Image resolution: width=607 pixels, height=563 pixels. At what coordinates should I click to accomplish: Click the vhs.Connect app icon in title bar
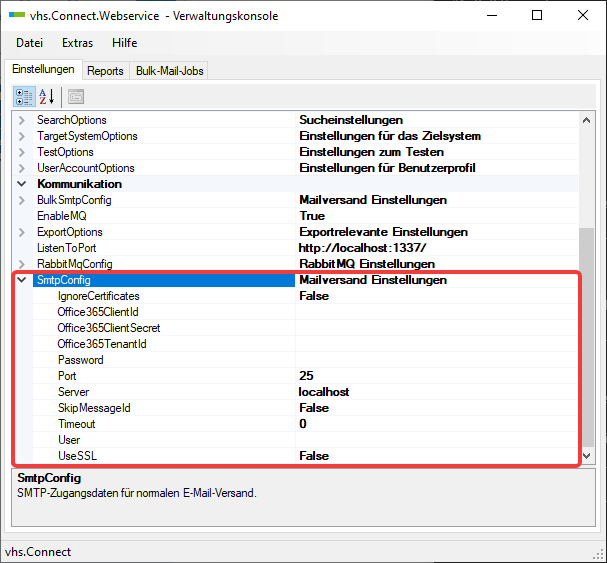pyautogui.click(x=17, y=15)
